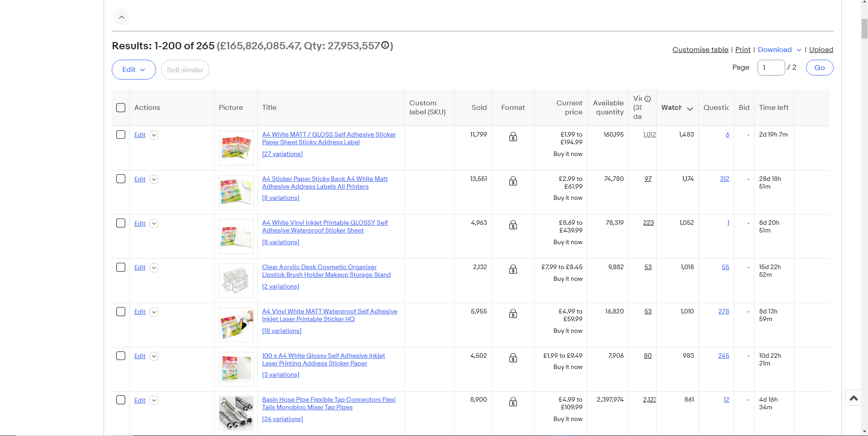Sort by Watchers column arrow

[690, 108]
